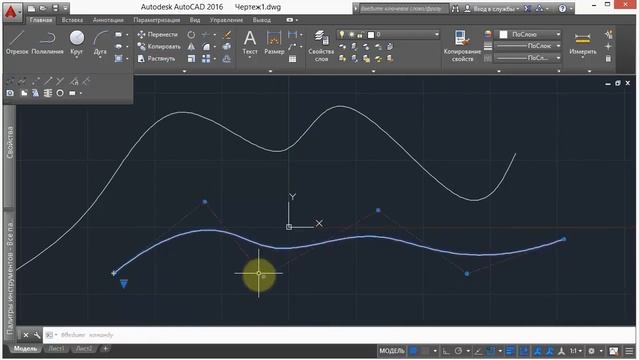Open the Вывод ribbon tab
The height and width of the screenshot is (360, 640).
coord(262,20)
